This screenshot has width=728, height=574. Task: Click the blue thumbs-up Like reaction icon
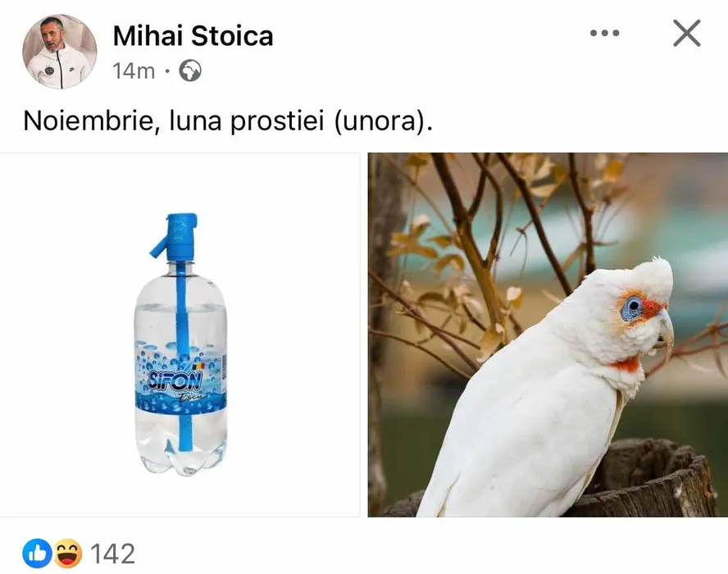pos(37,553)
